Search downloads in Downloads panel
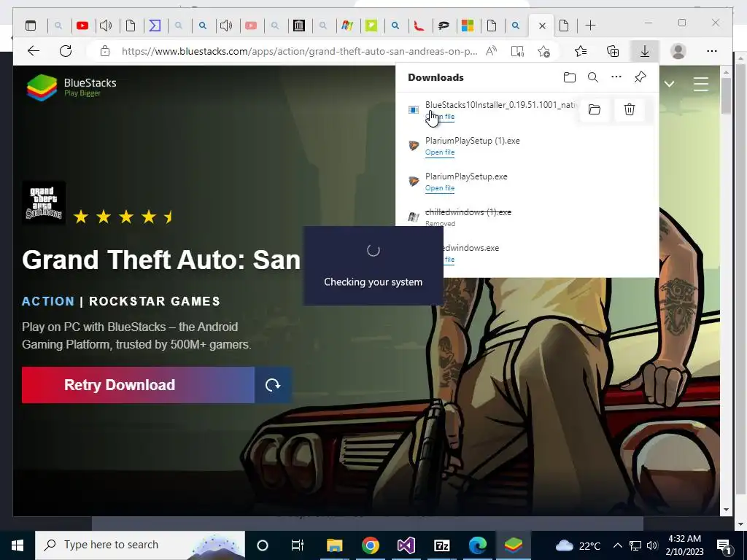 (592, 77)
